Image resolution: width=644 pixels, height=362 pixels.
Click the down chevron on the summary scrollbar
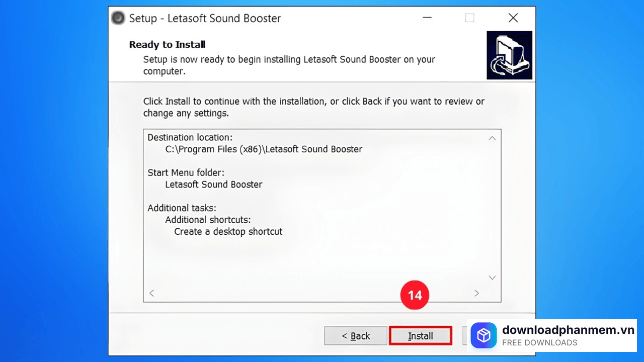click(492, 277)
